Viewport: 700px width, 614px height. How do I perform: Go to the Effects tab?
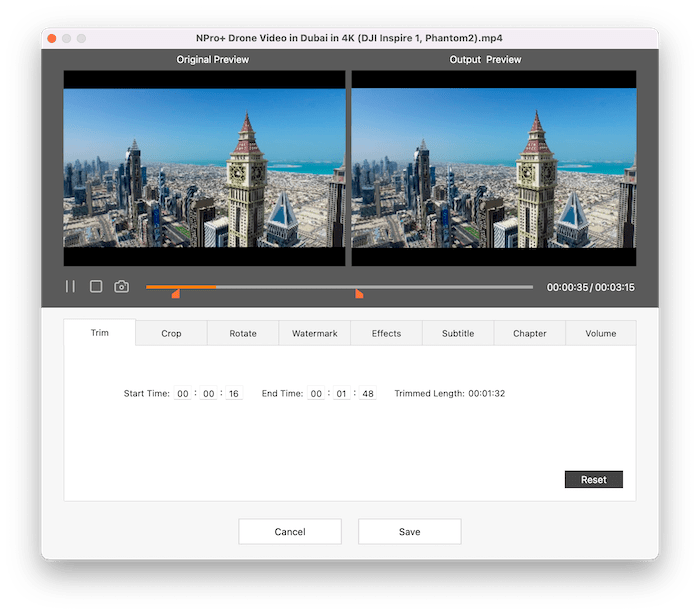point(386,333)
